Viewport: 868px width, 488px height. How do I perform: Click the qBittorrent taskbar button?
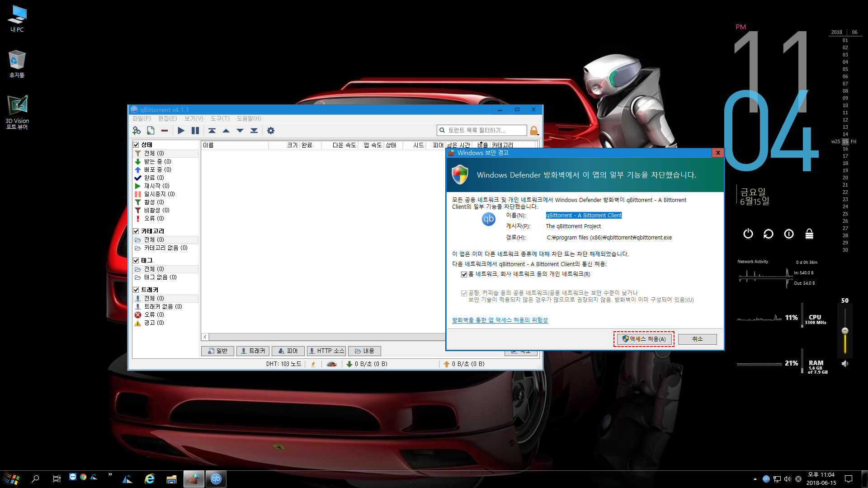216,479
